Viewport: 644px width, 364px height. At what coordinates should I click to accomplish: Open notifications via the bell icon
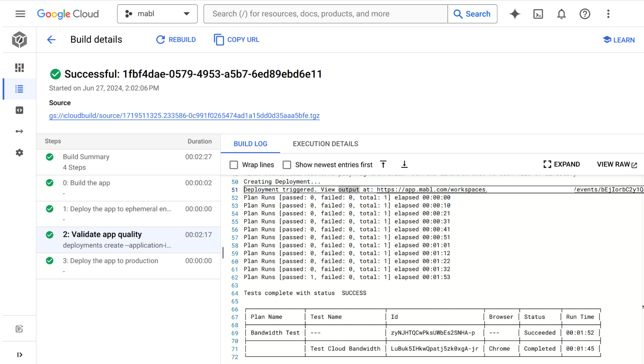(561, 14)
